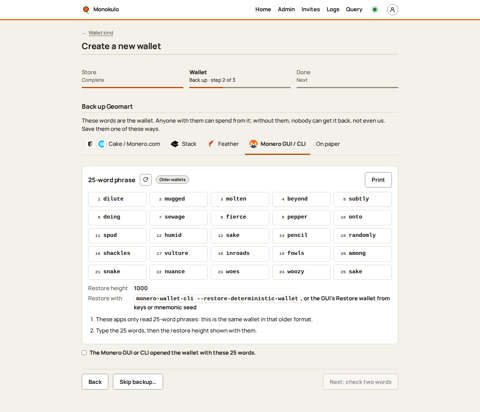Image resolution: width=480 pixels, height=412 pixels.
Task: Click the restore height value 1000
Action: 141,288
